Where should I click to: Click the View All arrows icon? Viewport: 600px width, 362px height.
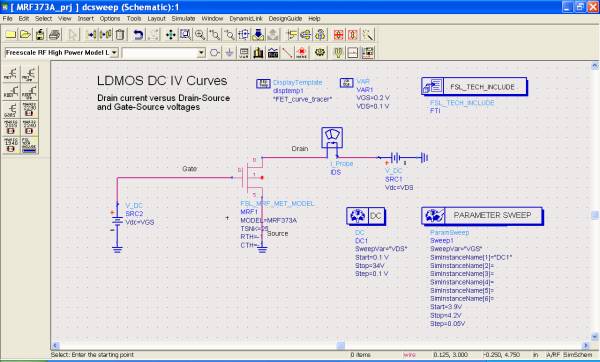(x=170, y=35)
